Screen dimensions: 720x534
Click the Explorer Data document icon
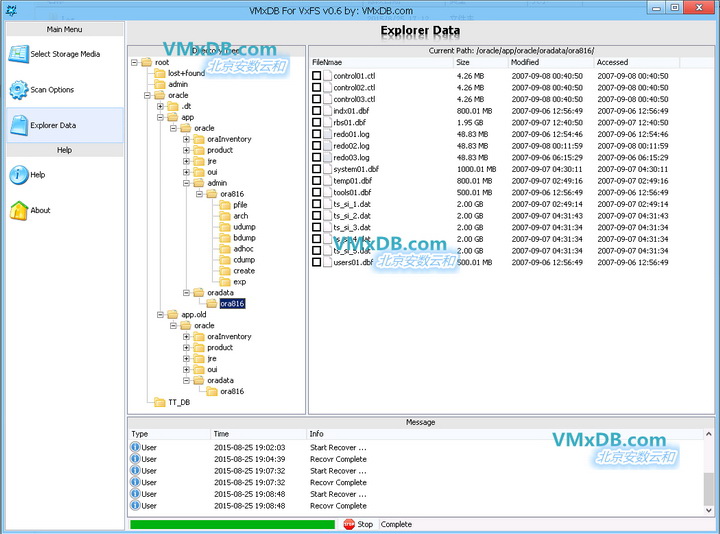[19, 125]
